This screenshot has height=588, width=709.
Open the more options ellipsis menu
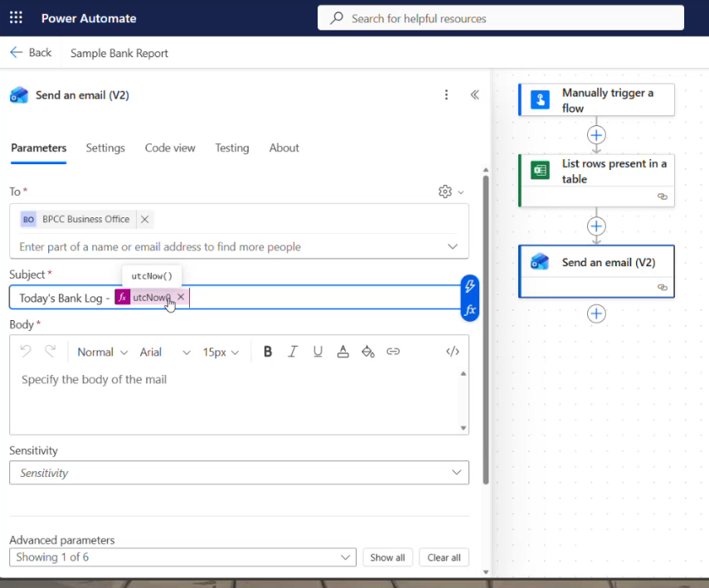click(x=446, y=95)
